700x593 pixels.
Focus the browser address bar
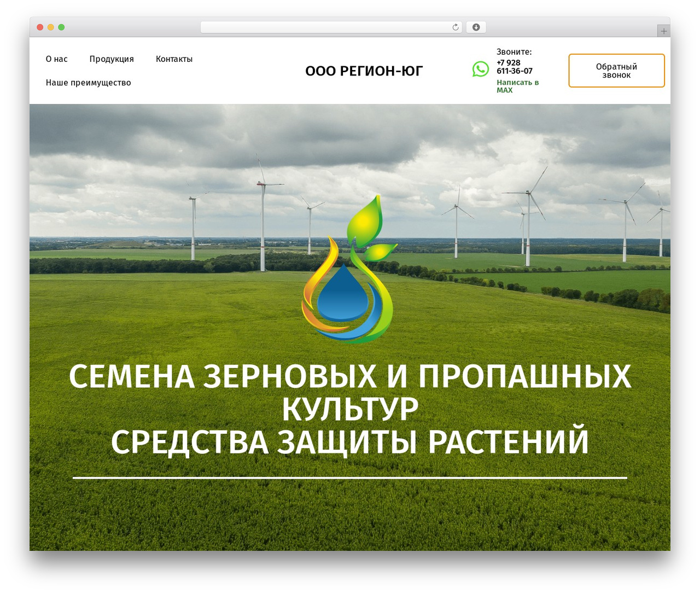coord(331,27)
